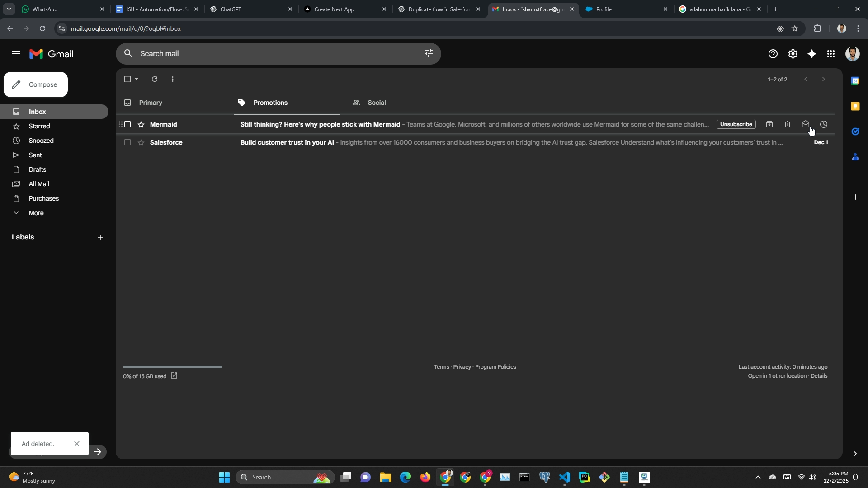This screenshot has width=868, height=488.
Task: Click the Search mail field
Action: (271, 54)
